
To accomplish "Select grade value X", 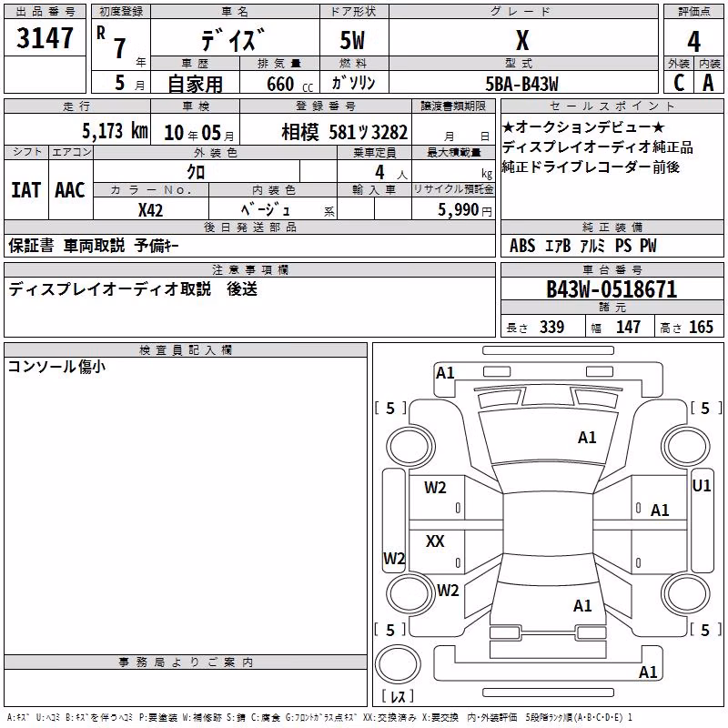I will tap(522, 40).
